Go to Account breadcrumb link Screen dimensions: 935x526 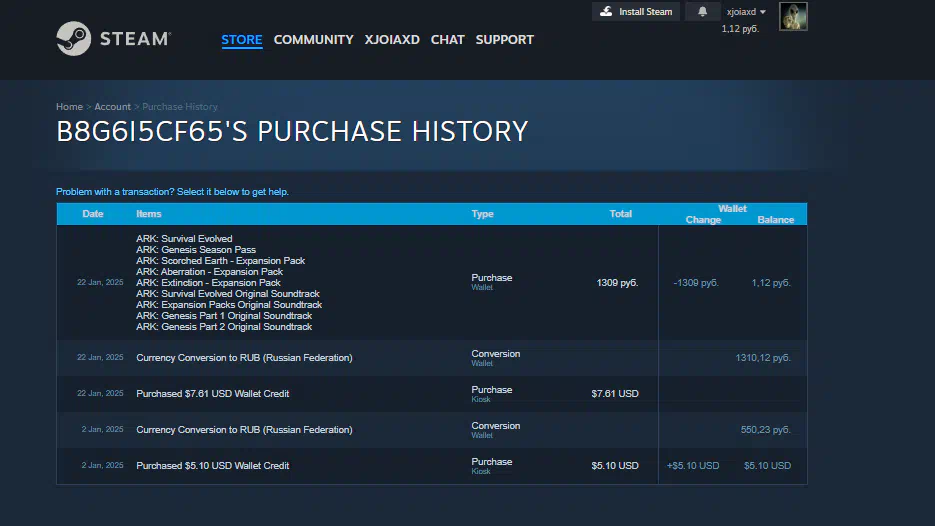pos(112,107)
